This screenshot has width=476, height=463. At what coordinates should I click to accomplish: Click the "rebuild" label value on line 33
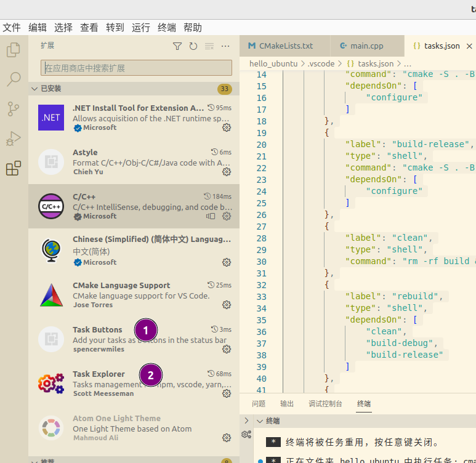tap(415, 296)
